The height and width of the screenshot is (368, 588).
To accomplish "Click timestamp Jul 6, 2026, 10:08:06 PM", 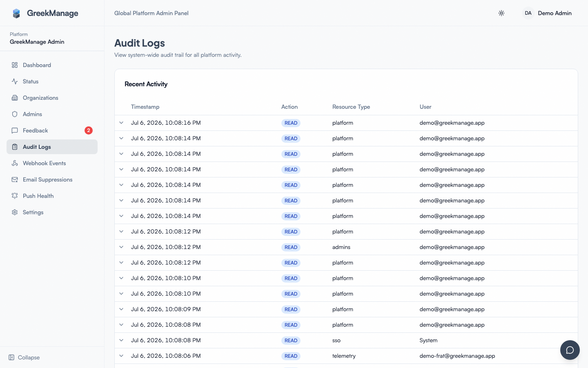I will [166, 356].
